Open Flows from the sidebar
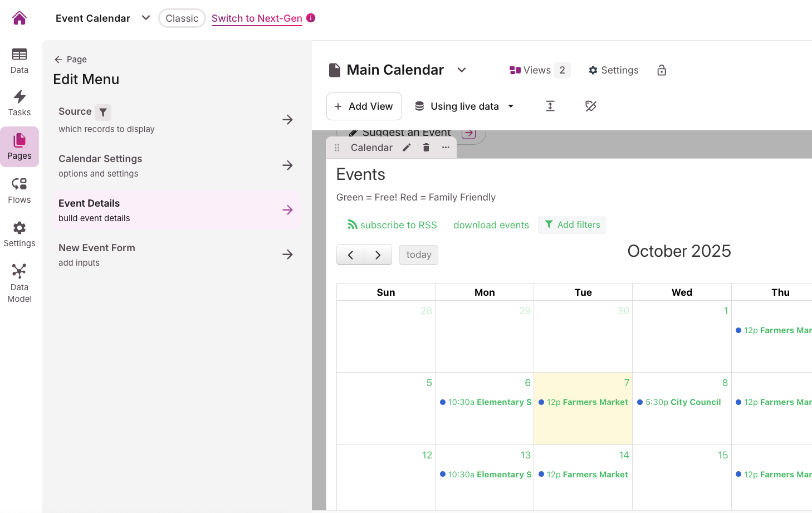812x513 pixels. (x=19, y=190)
